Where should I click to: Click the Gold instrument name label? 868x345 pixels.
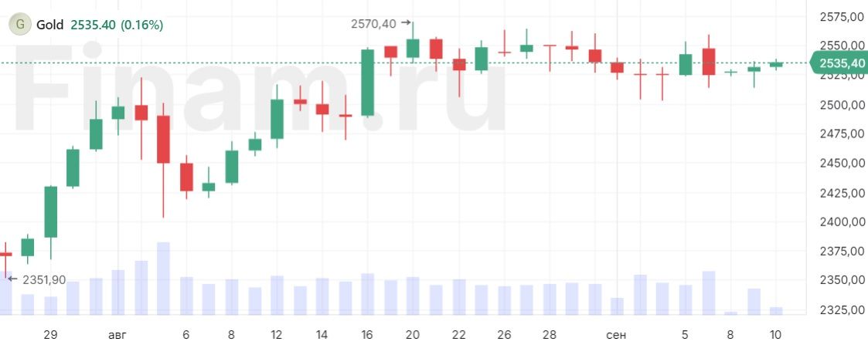coord(49,25)
